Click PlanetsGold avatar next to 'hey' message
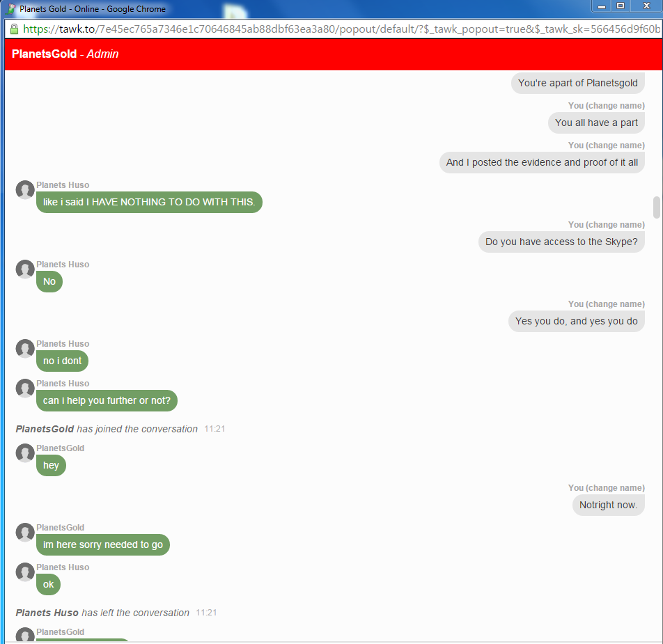Screen dimensions: 663x644 tap(25, 453)
